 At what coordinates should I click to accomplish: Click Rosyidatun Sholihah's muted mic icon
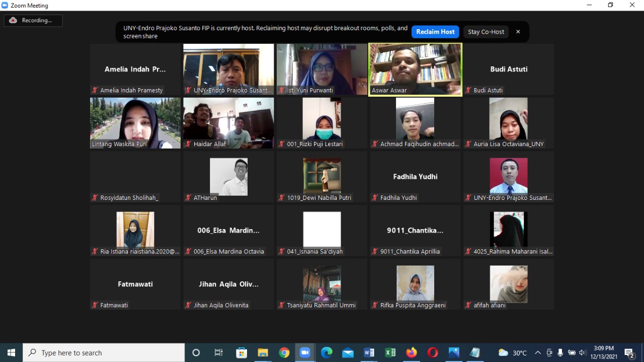[x=95, y=198]
